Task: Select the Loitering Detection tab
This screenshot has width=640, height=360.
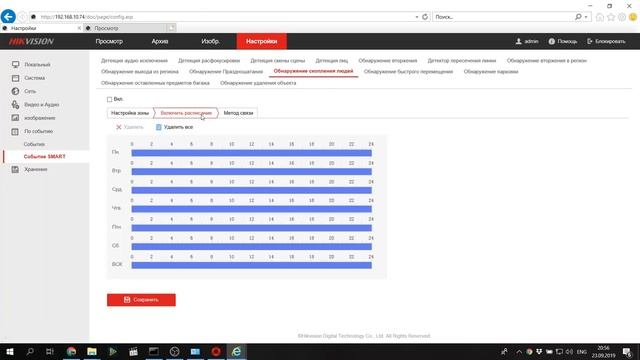Action: coord(226,71)
